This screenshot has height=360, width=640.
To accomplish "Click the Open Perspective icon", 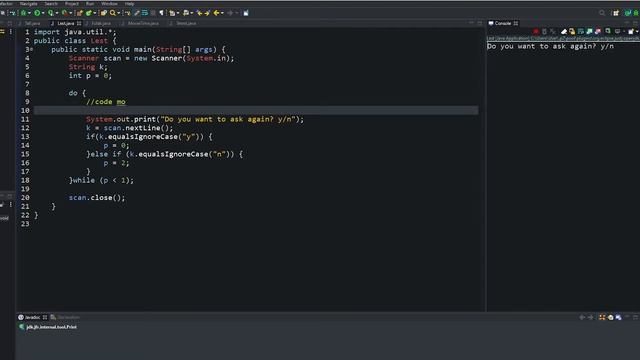I will (x=616, y=13).
